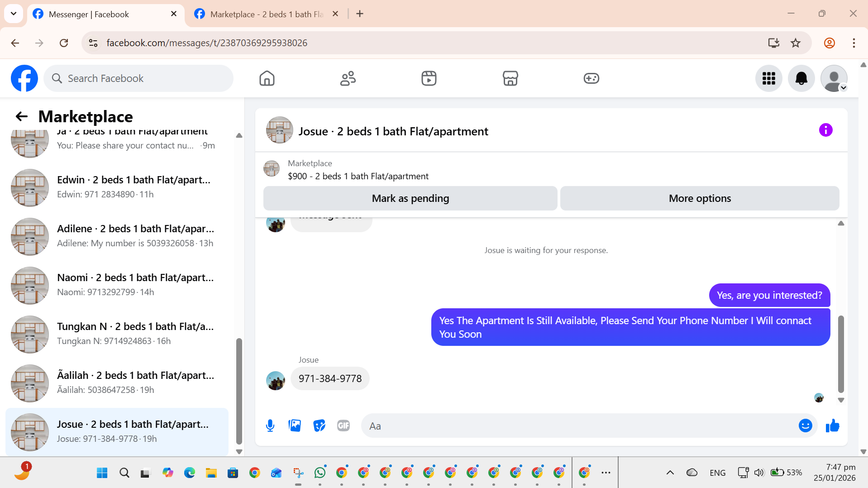Open Windows taskbar search

(124, 473)
